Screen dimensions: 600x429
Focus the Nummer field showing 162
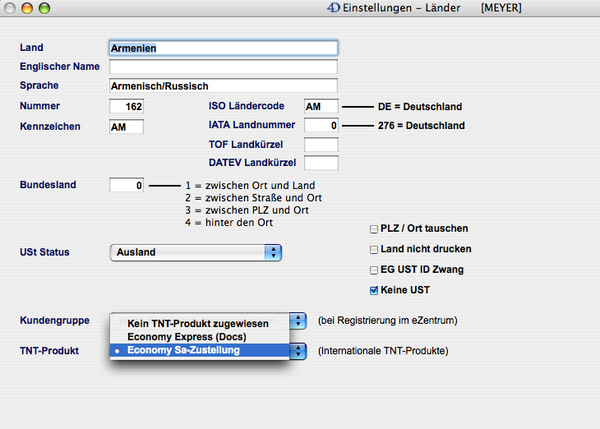pos(127,106)
